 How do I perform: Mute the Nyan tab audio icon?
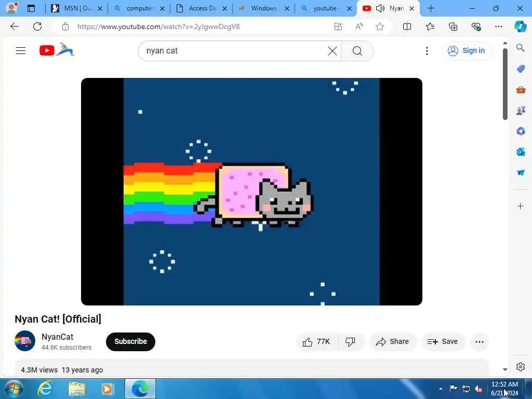380,8
